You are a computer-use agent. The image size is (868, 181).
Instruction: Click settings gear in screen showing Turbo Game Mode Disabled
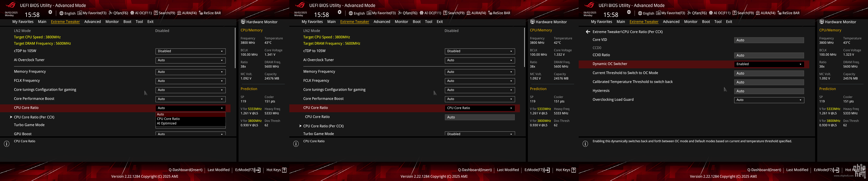340,12
